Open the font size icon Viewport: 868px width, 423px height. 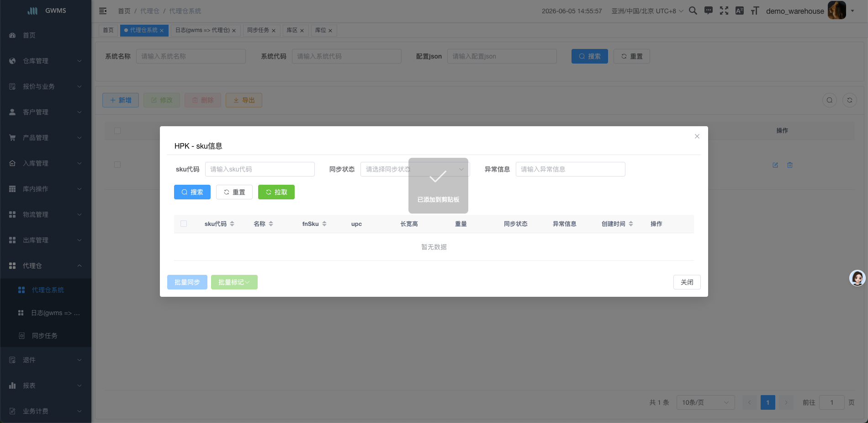point(755,11)
